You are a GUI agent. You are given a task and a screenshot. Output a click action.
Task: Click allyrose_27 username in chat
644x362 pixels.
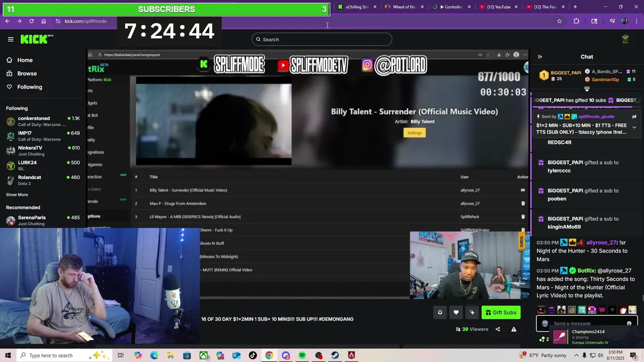tap(601, 242)
